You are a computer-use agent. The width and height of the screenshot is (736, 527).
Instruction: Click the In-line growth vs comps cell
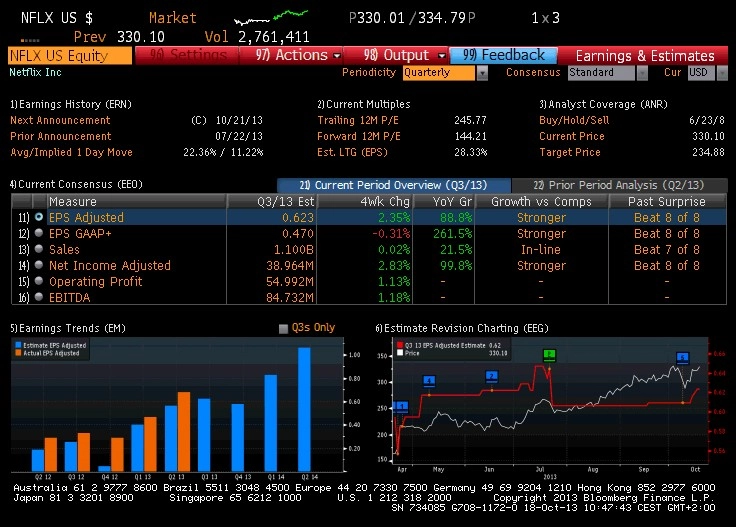[541, 249]
